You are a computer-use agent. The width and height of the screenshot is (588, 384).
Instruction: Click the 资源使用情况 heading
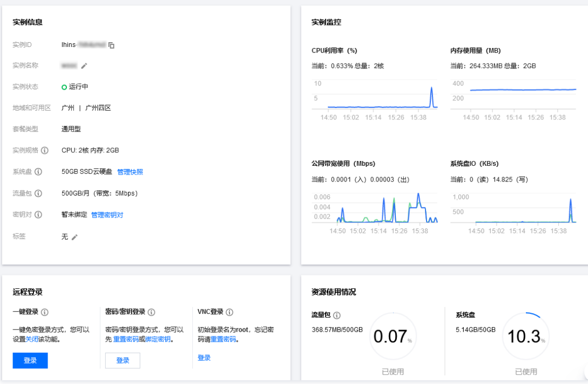(x=334, y=292)
